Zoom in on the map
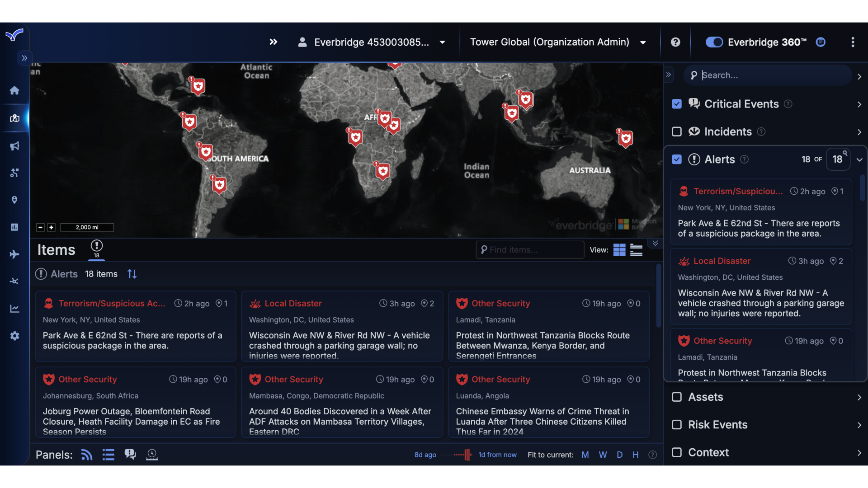This screenshot has width=868, height=488. click(51, 227)
